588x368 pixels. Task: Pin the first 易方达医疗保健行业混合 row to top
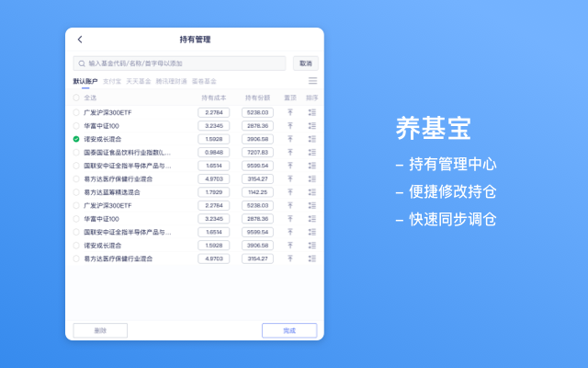[x=290, y=179]
